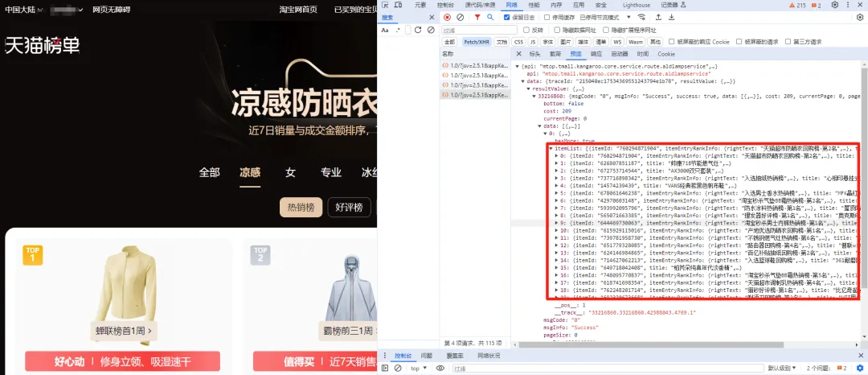Open the network conditions wifi icon
This screenshot has width=868, height=375.
[641, 17]
